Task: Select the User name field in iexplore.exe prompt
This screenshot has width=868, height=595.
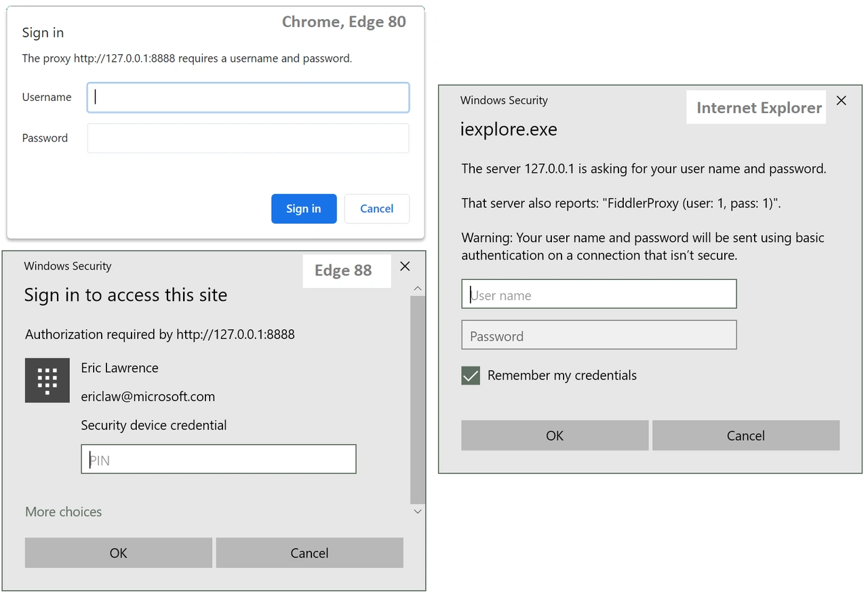Action: click(598, 294)
